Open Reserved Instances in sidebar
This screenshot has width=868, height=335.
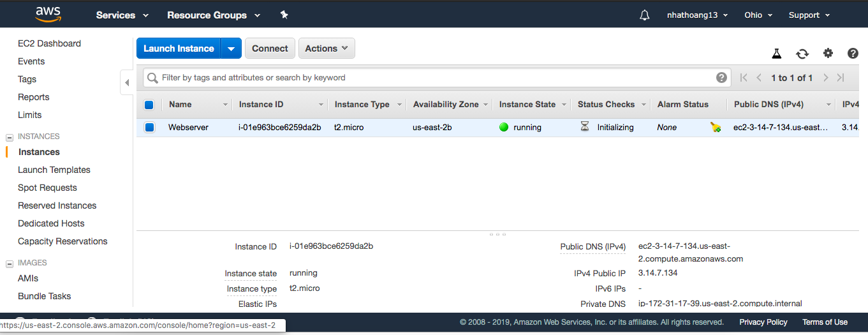click(x=57, y=205)
